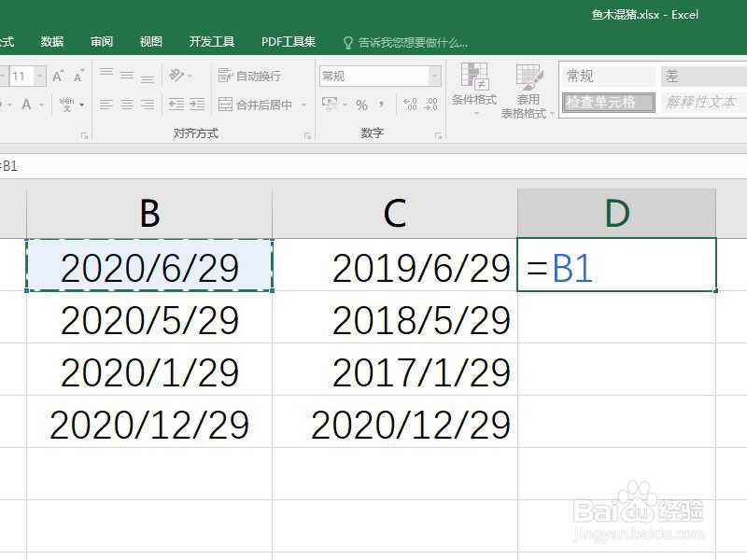Switch to the 数据 ribbon tab
The height and width of the screenshot is (560, 747).
tap(52, 42)
